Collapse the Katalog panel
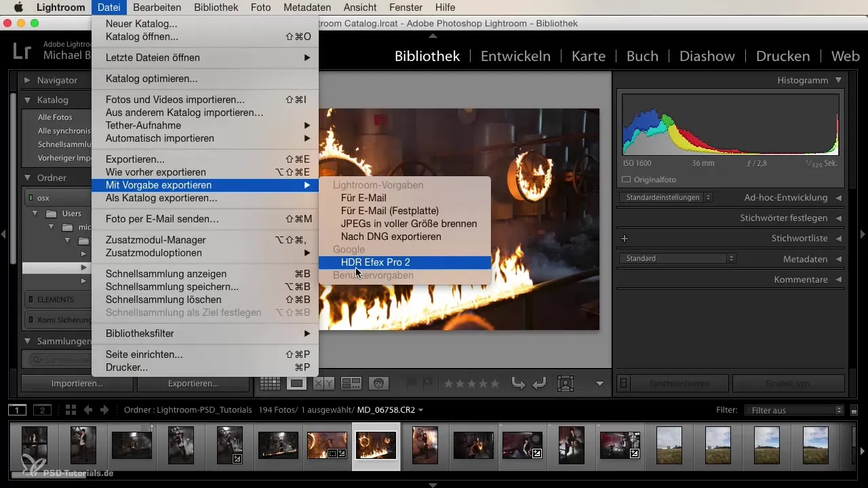Viewport: 868px width, 488px height. pos(28,100)
